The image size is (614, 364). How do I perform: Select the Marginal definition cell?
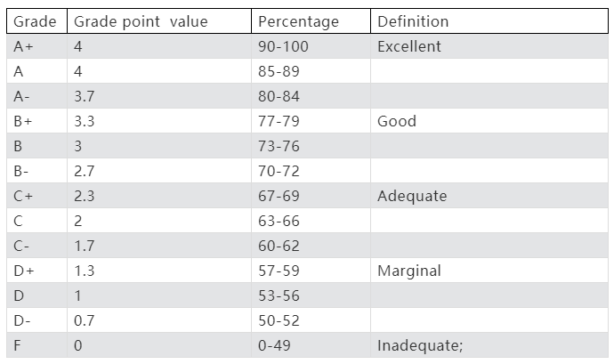409,271
